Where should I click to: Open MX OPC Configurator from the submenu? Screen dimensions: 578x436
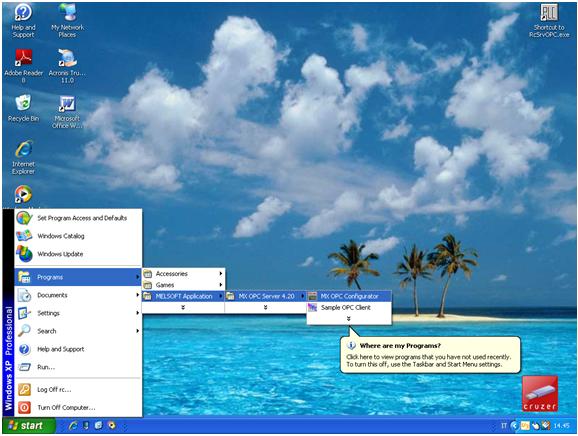pyautogui.click(x=349, y=296)
